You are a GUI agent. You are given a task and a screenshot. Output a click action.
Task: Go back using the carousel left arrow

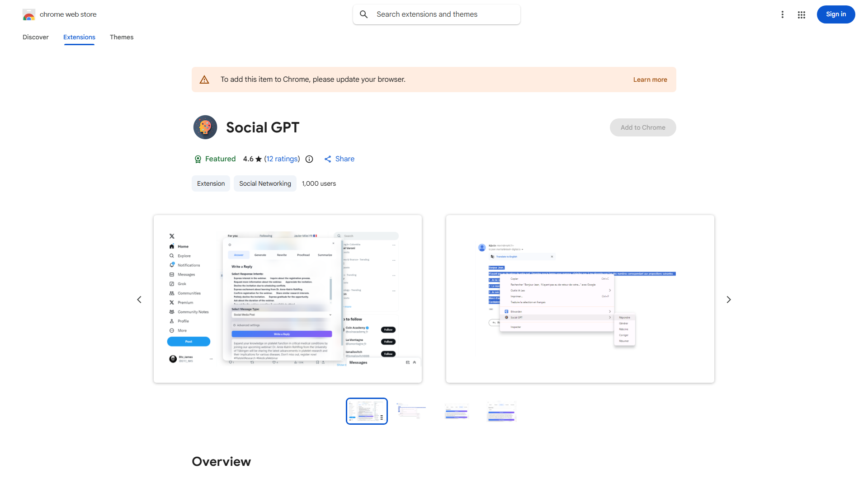click(139, 299)
